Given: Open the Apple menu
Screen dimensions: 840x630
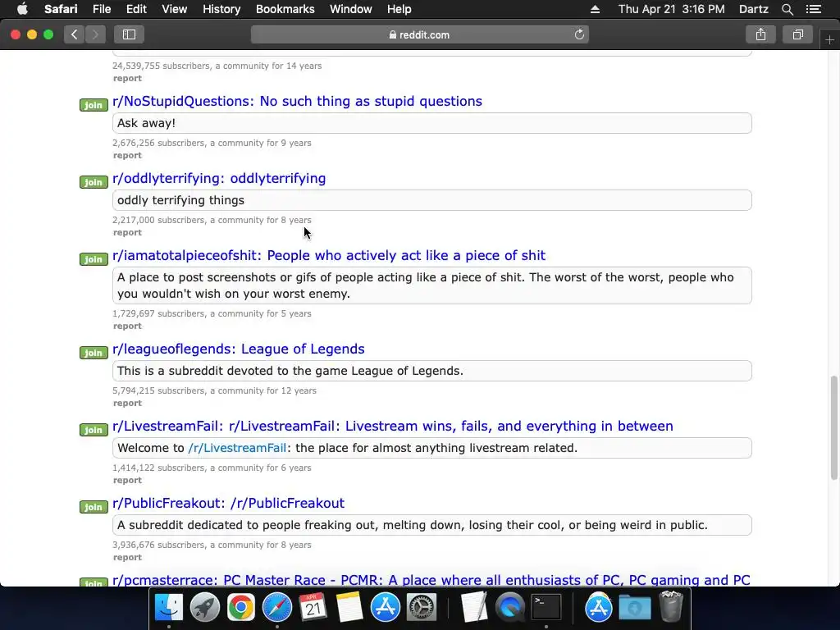Looking at the screenshot, I should [22, 9].
